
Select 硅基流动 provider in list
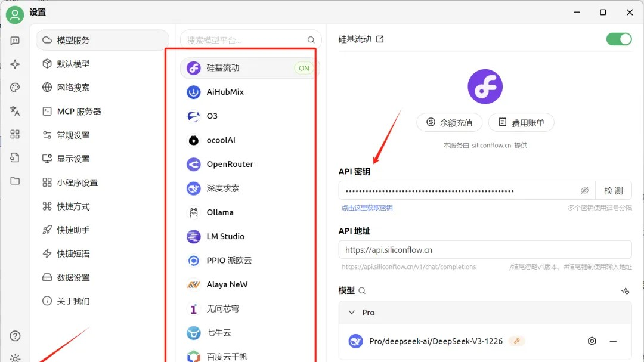[x=250, y=68]
